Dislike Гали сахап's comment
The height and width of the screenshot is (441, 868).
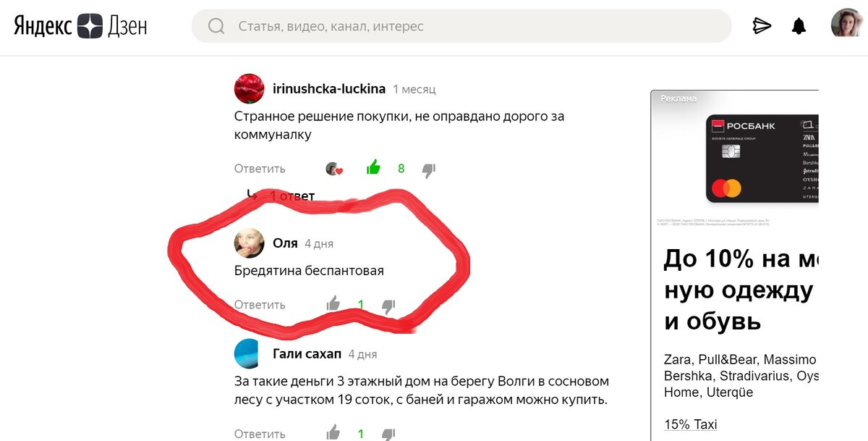point(388,434)
